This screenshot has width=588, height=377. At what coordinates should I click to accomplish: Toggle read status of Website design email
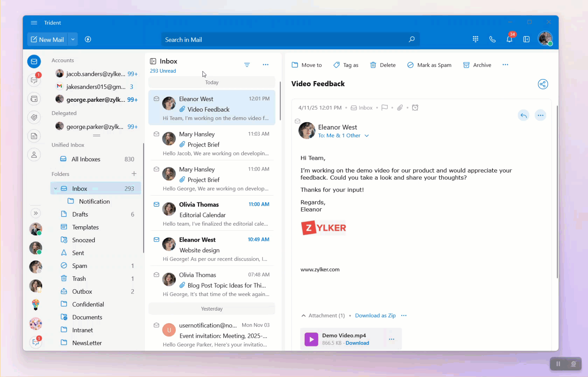click(x=156, y=240)
